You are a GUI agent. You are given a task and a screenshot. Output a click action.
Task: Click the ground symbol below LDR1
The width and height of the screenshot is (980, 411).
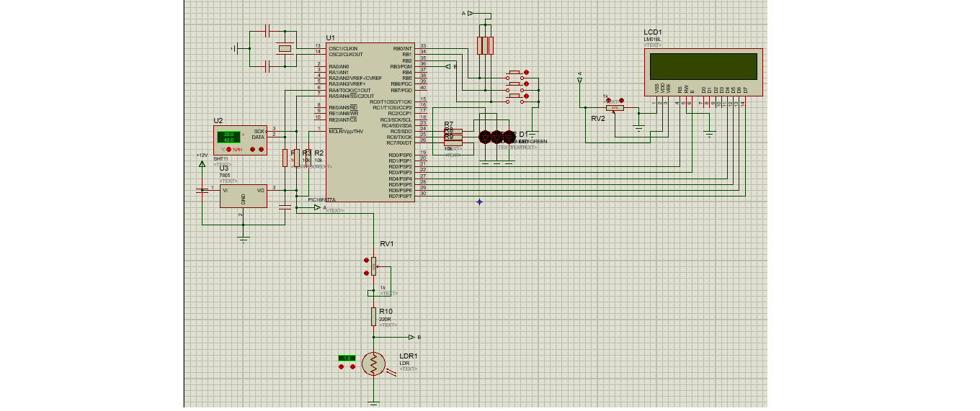373,402
